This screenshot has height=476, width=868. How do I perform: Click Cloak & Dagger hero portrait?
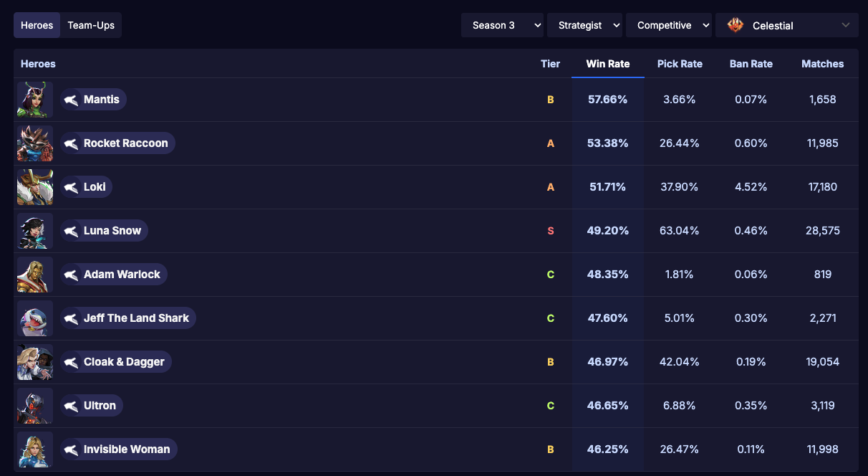(x=35, y=362)
